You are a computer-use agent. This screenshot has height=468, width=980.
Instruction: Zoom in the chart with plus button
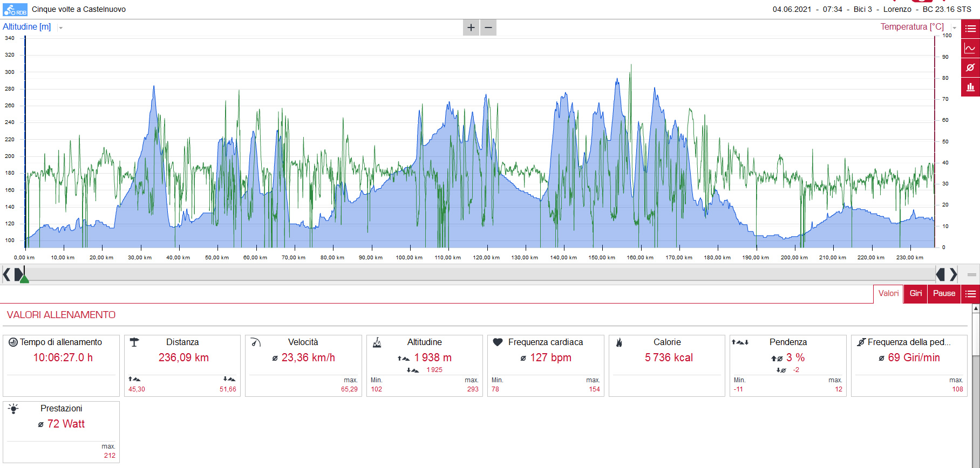tap(471, 27)
